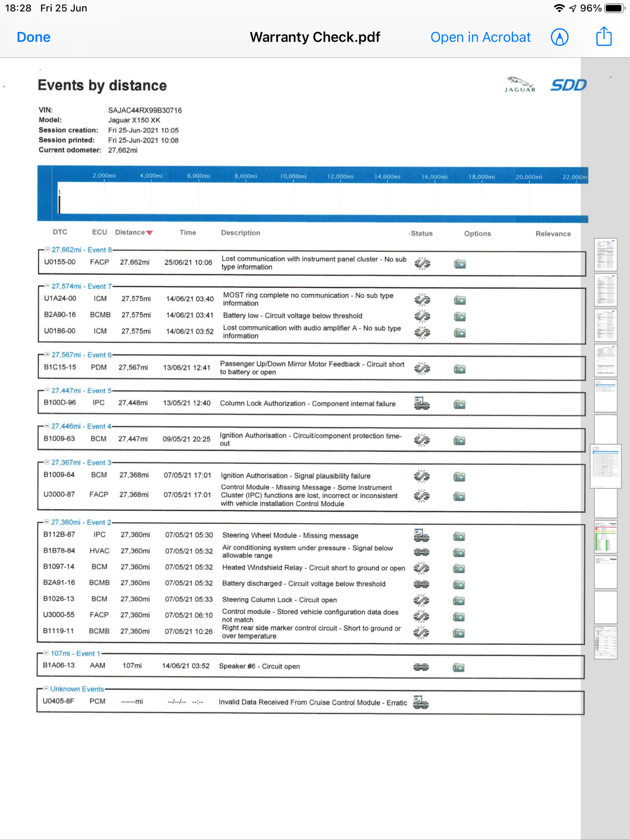Open the document in Acrobat
This screenshot has height=840, width=630.
(x=480, y=37)
